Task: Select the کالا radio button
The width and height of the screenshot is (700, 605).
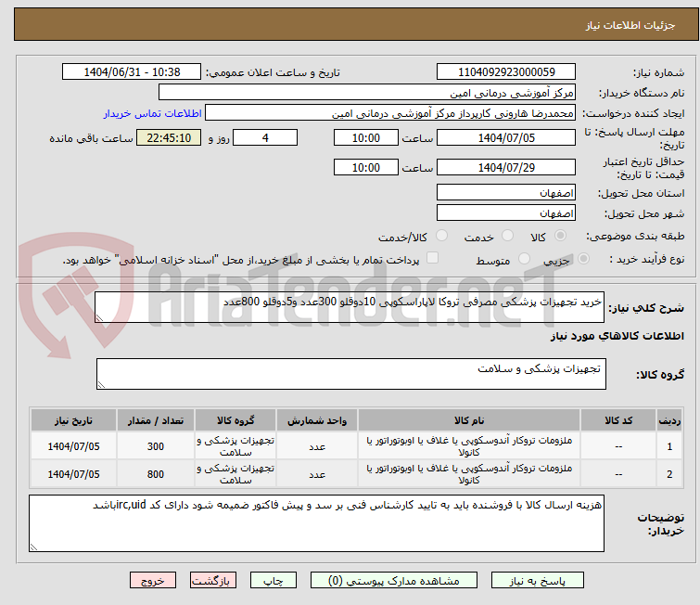Action: tap(560, 236)
